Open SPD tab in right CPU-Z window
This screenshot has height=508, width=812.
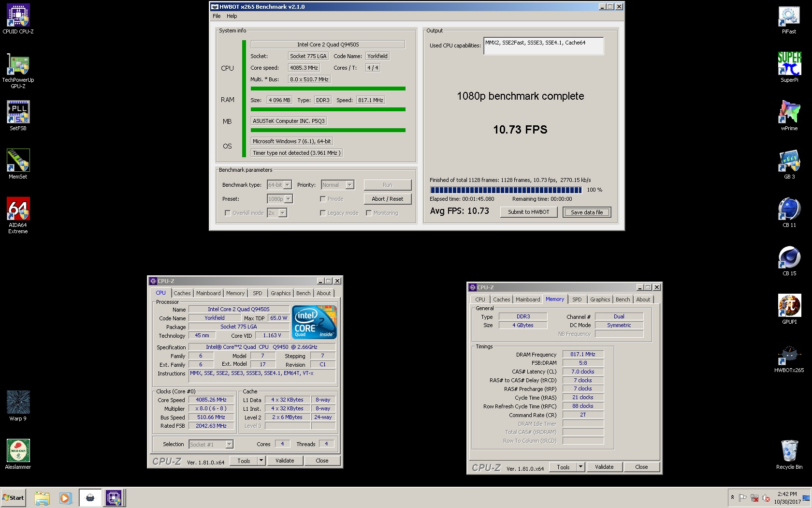(577, 299)
